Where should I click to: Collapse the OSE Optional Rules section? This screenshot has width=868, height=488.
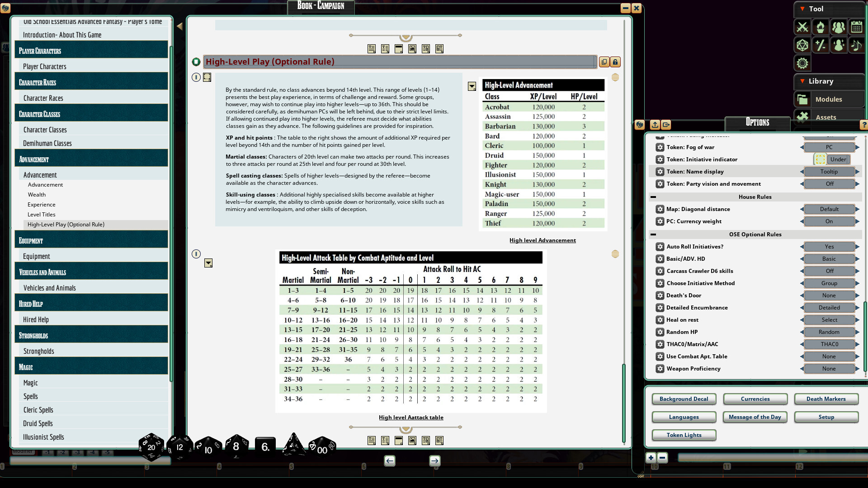tap(653, 235)
